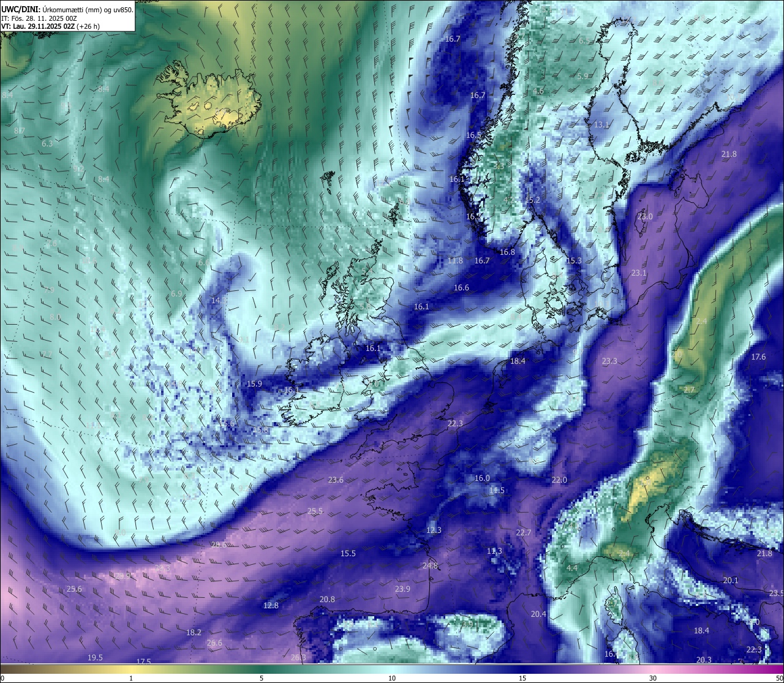Image resolution: width=784 pixels, height=683 pixels.
Task: Select the map value label '26.3'
Action: 298,657
